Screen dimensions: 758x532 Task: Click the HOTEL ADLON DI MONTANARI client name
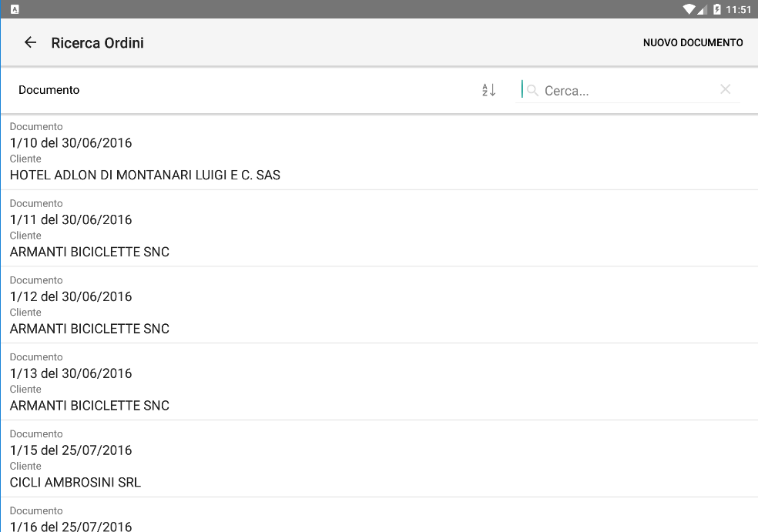pyautogui.click(x=145, y=176)
